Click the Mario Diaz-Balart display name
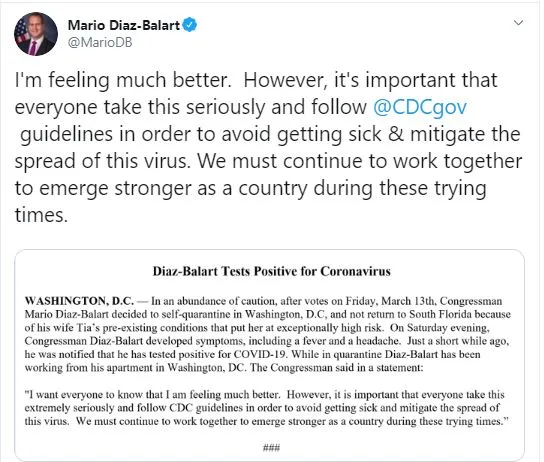Viewport: 544px width, 462px height. click(124, 25)
